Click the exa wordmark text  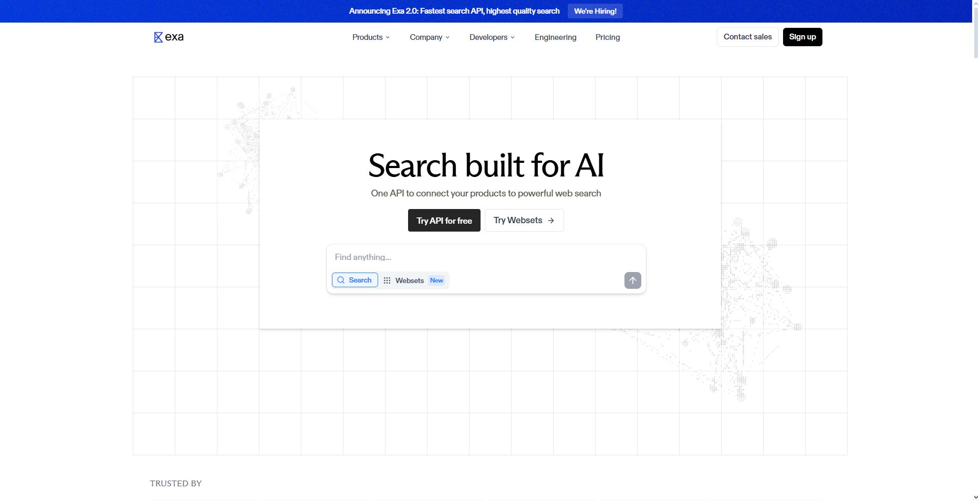point(174,37)
